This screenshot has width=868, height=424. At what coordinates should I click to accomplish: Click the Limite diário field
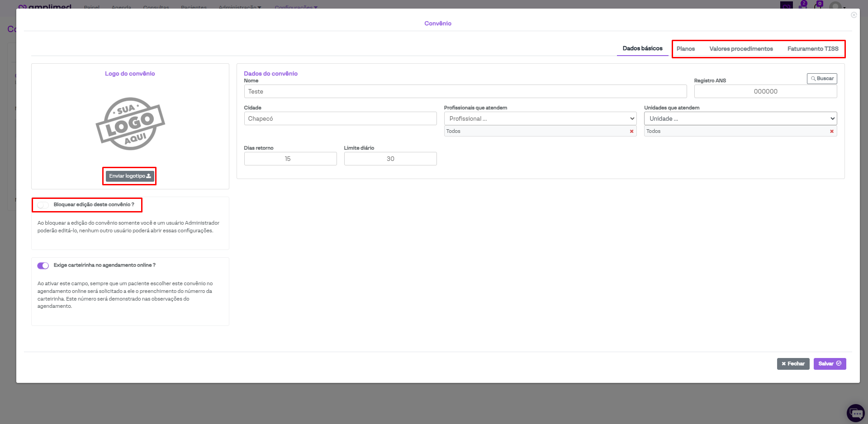pyautogui.click(x=390, y=159)
